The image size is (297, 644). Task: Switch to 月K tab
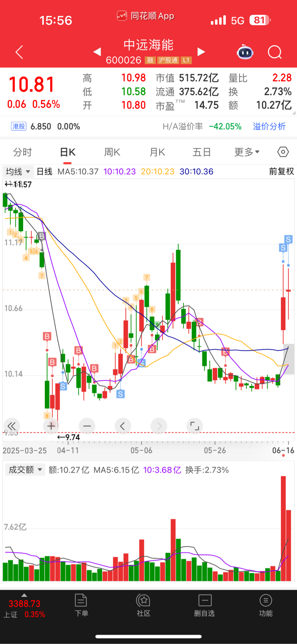pyautogui.click(x=157, y=152)
